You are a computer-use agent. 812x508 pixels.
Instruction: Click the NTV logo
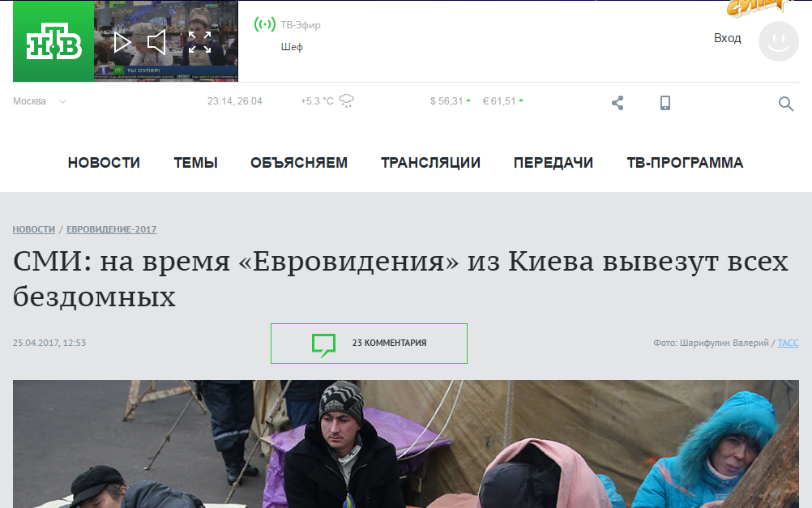(53, 41)
